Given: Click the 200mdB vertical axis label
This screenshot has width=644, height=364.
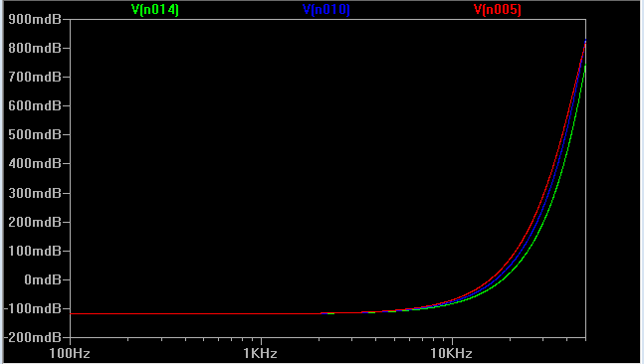Looking at the screenshot, I should 35,222.
